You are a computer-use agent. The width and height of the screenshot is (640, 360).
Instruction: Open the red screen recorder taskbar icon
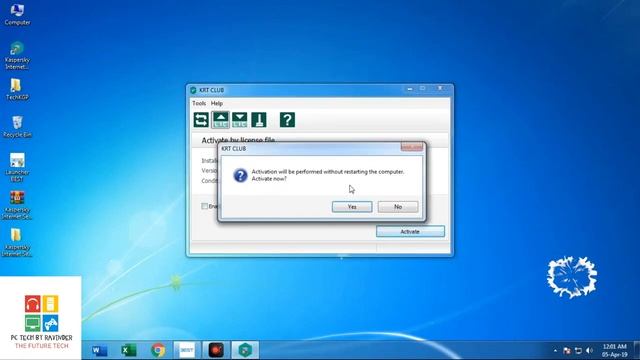tap(216, 350)
